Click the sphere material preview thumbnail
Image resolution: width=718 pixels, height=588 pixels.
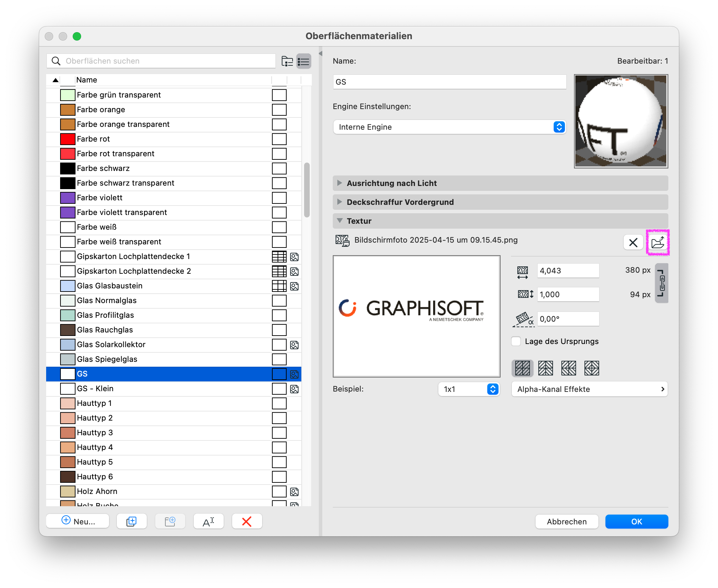pyautogui.click(x=621, y=121)
